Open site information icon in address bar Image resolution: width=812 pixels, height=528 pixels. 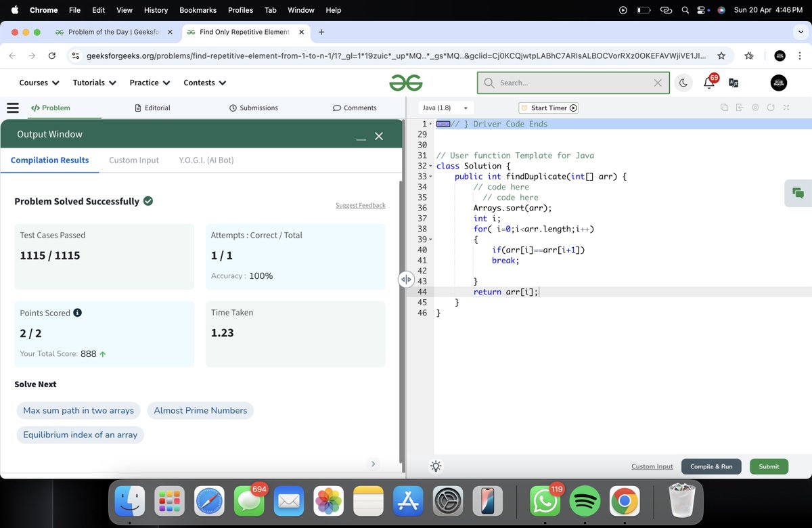tap(76, 56)
